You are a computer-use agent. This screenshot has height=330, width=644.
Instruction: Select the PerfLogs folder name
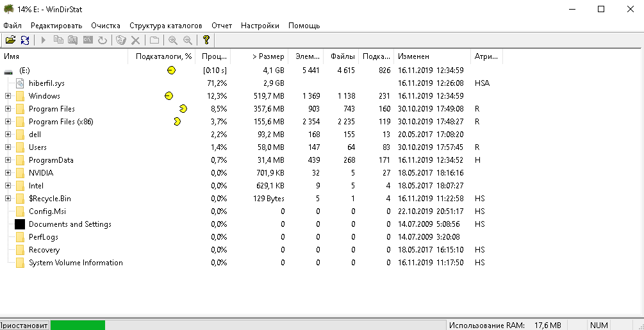(43, 237)
